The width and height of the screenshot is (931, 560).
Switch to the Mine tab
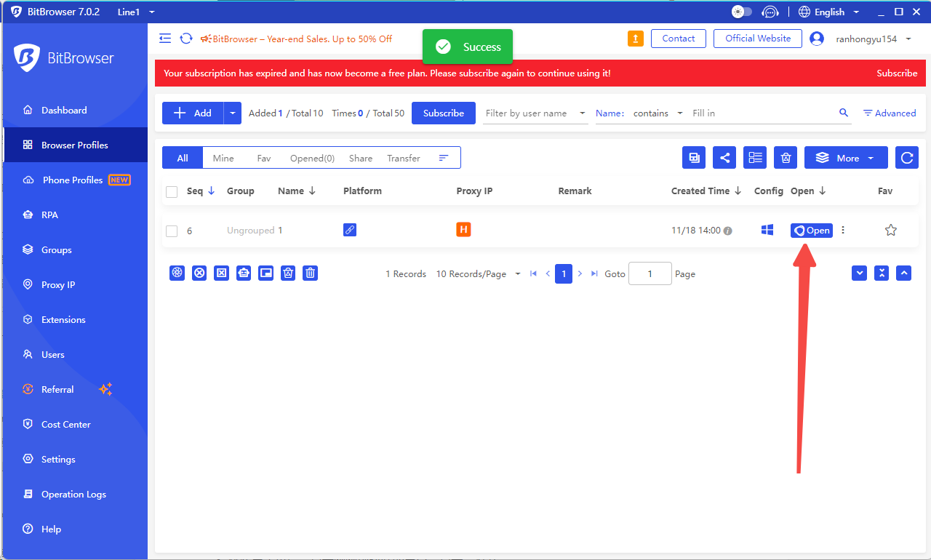(223, 158)
